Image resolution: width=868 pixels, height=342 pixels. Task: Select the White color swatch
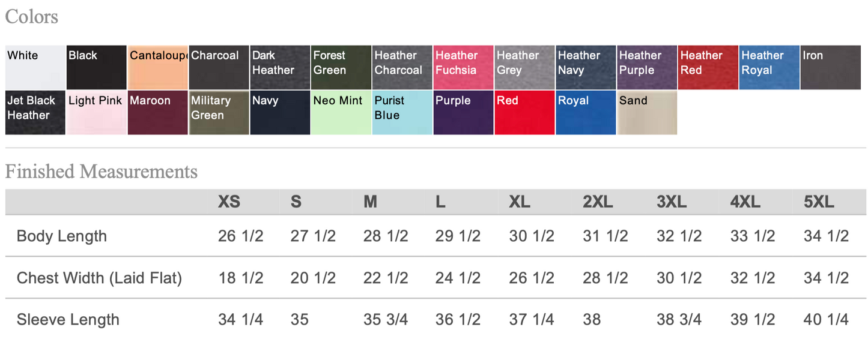(35, 68)
